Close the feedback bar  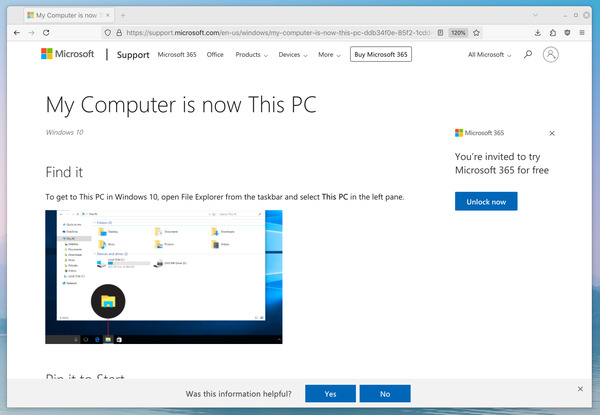pyautogui.click(x=580, y=389)
